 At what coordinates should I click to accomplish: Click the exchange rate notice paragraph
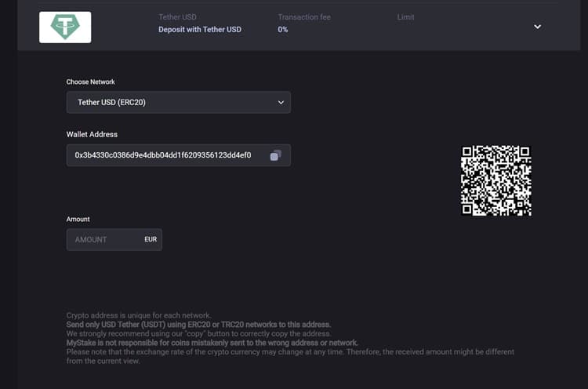290,356
